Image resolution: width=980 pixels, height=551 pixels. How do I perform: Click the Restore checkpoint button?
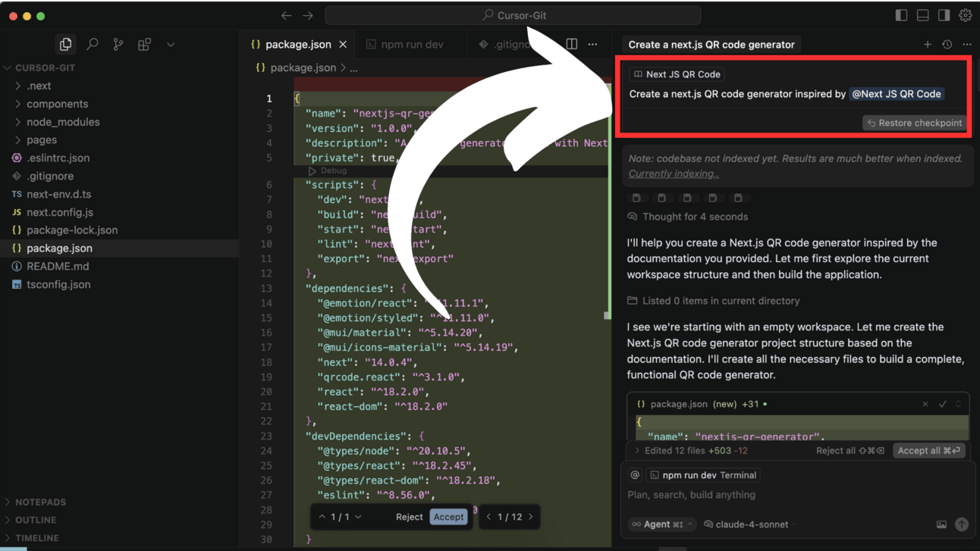(x=914, y=123)
